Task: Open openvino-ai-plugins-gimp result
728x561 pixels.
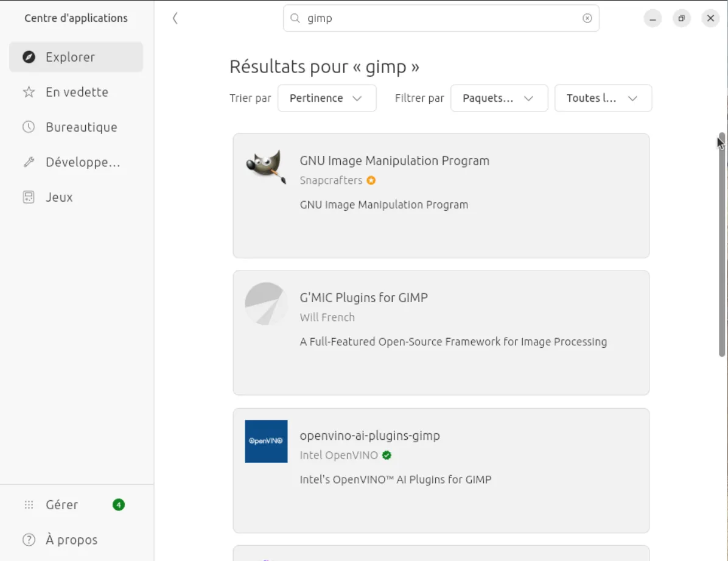Action: (441, 470)
